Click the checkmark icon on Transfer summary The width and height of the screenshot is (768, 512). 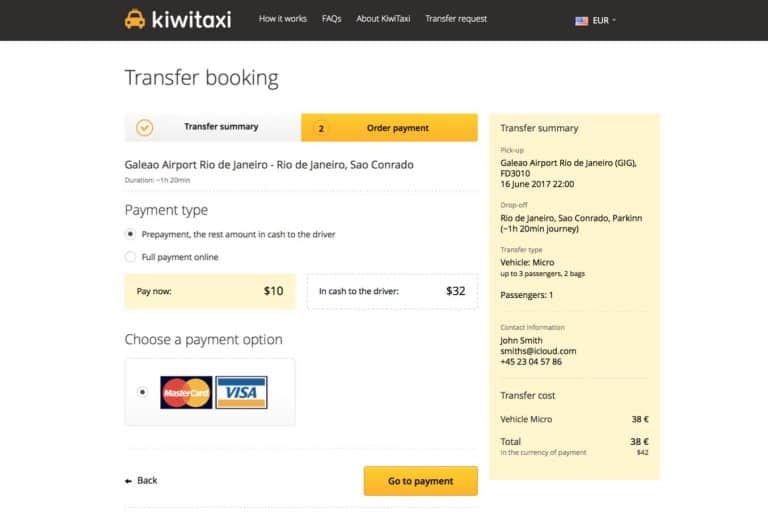pyautogui.click(x=144, y=128)
